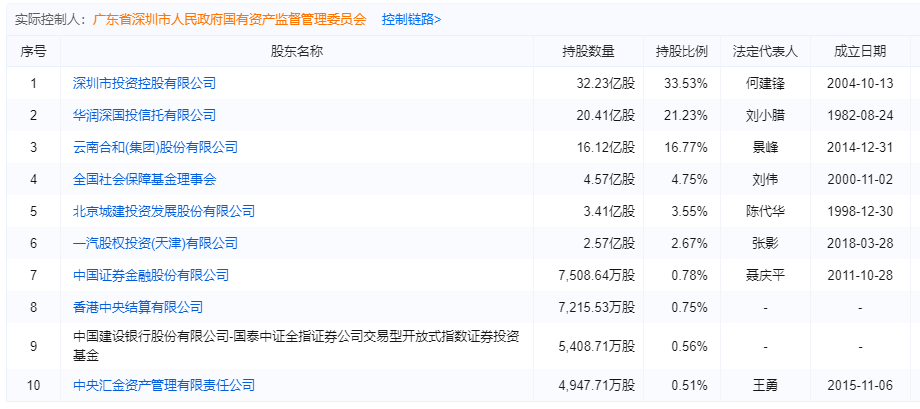Select the 4.57亿股 holding cell

[609, 179]
